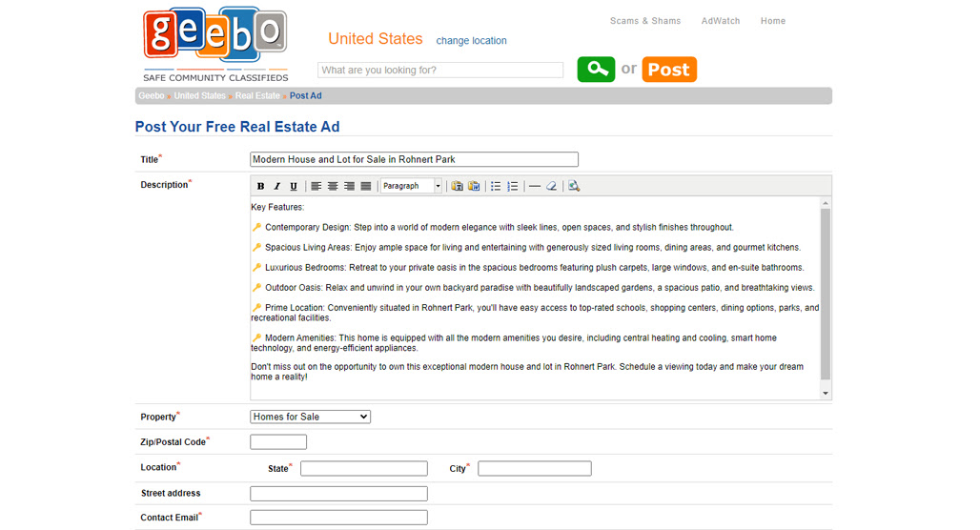Insert a horizontal rule line
The height and width of the screenshot is (530, 980).
535,186
